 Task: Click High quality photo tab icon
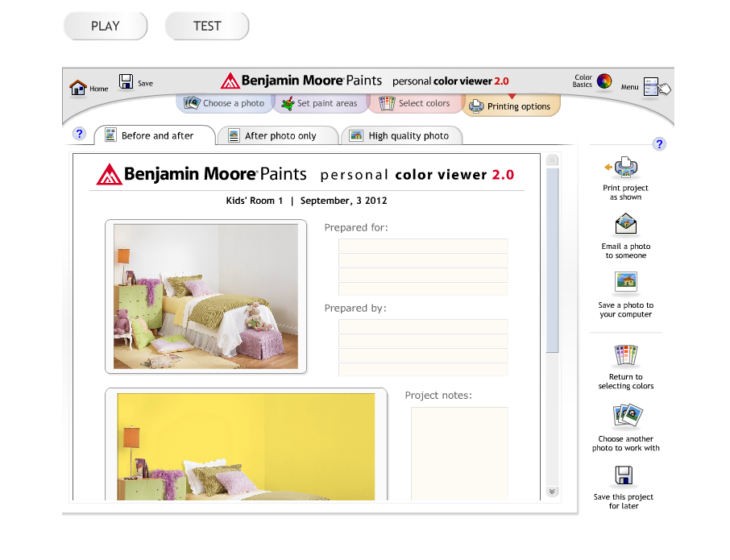pyautogui.click(x=356, y=135)
